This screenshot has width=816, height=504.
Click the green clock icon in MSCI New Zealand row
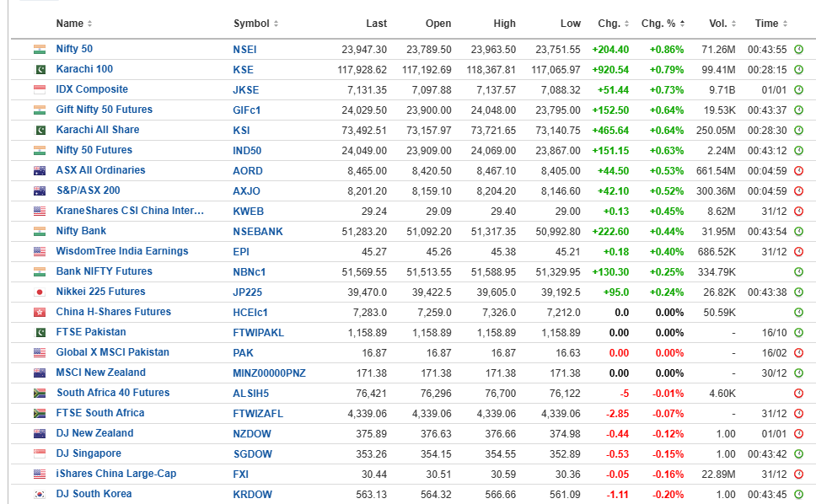799,373
